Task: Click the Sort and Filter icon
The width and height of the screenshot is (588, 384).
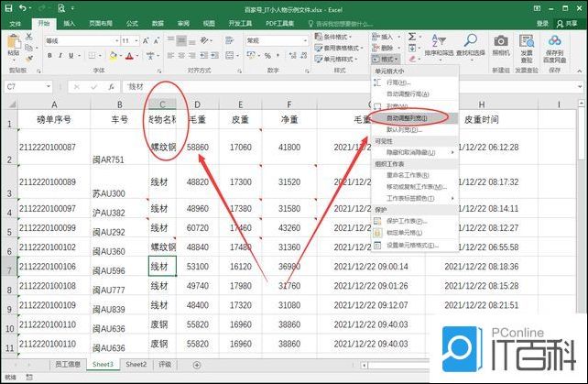Action: (439, 39)
